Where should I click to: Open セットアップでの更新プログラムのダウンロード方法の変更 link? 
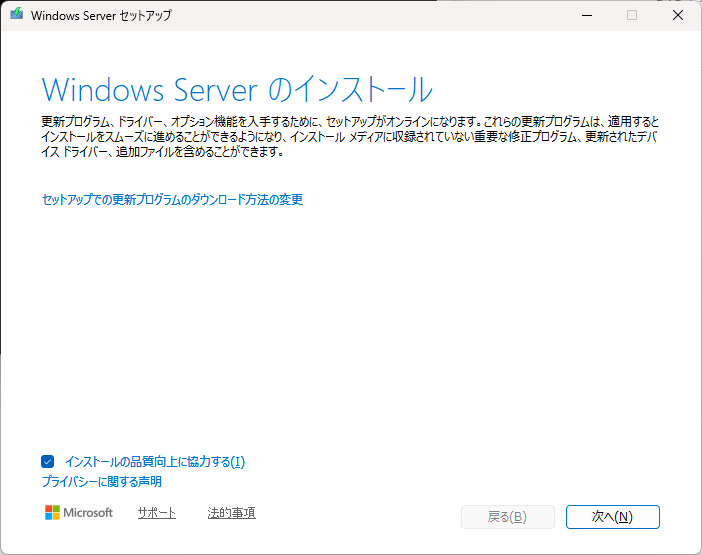click(x=172, y=199)
